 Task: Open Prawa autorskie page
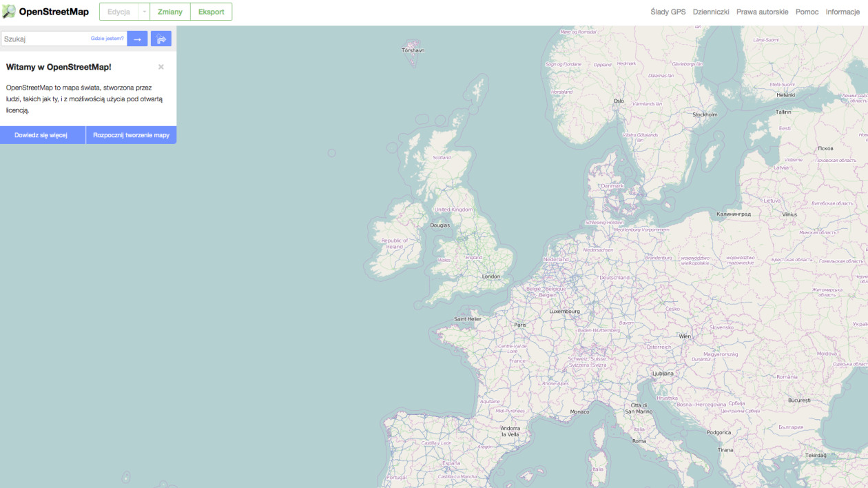pyautogui.click(x=762, y=12)
